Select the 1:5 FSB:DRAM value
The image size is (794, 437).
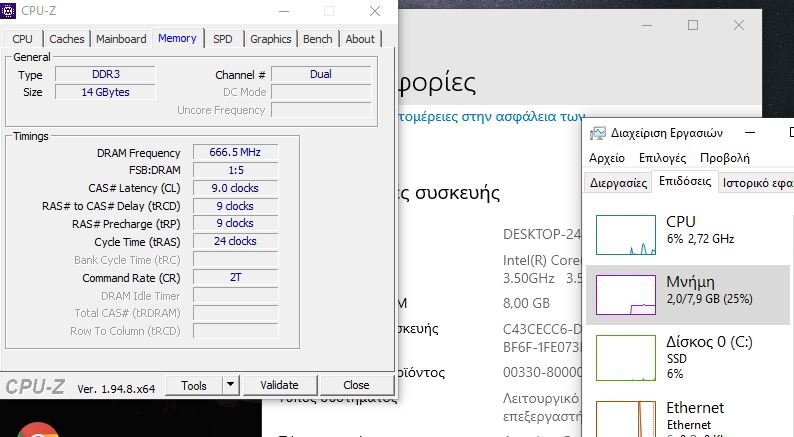pos(235,170)
